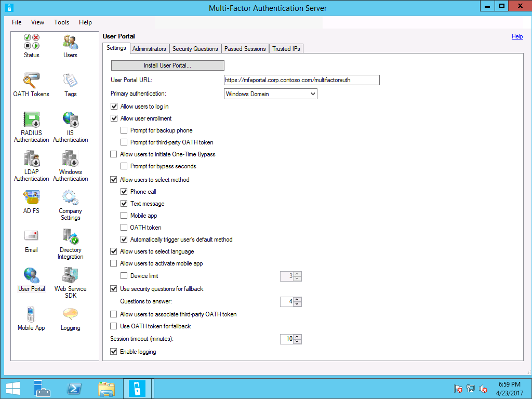Enable the Mobile app method checkbox
Image resolution: width=532 pixels, height=399 pixels.
pos(124,216)
